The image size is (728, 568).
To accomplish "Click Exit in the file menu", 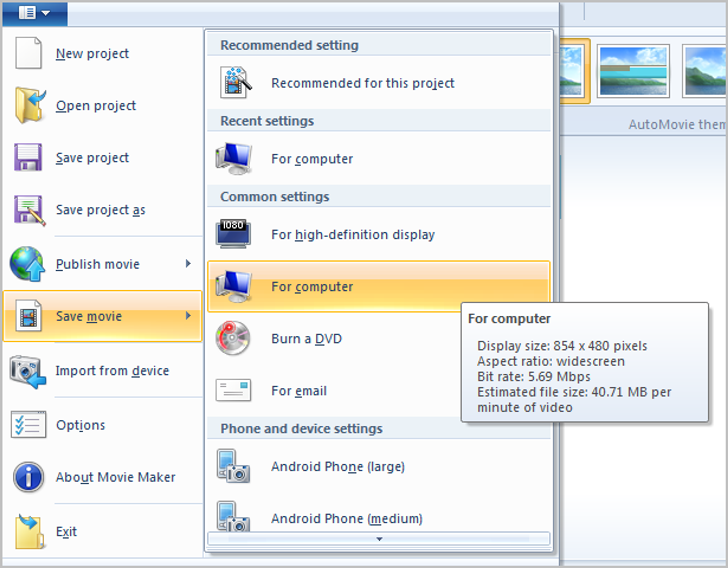I will tap(66, 531).
